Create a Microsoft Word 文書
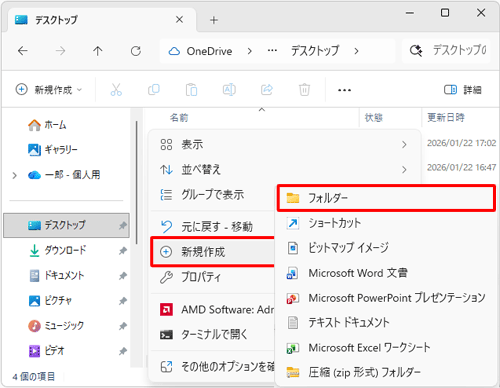 pos(386,273)
